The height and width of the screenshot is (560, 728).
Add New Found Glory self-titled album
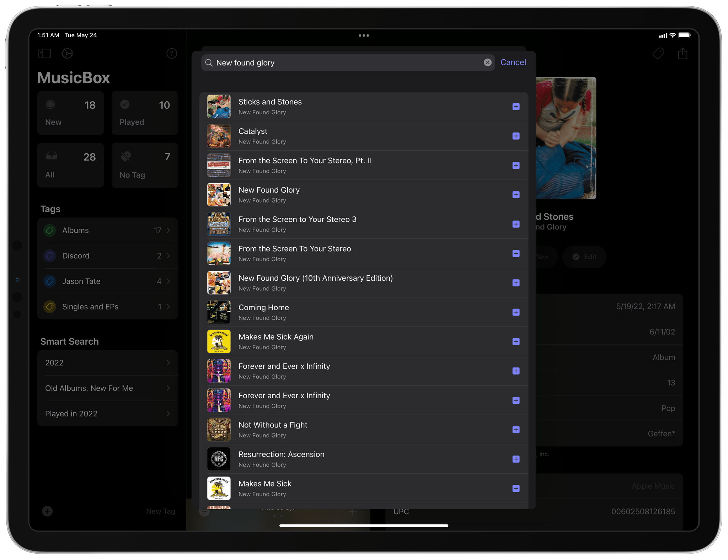tap(516, 195)
